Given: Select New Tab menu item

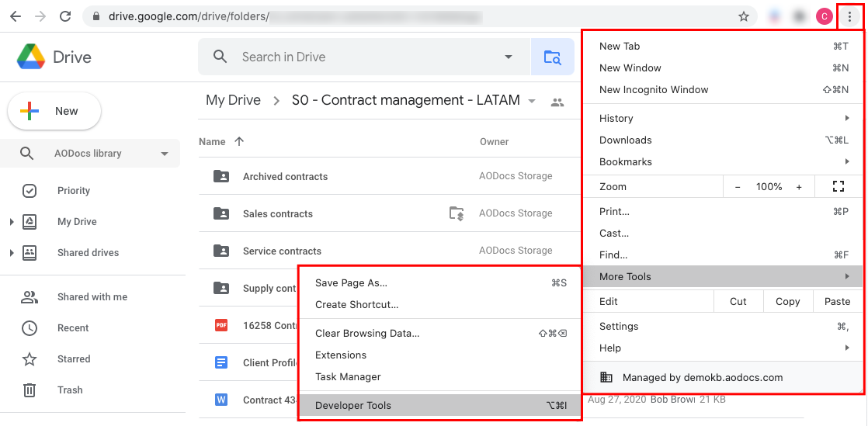Looking at the screenshot, I should (724, 46).
